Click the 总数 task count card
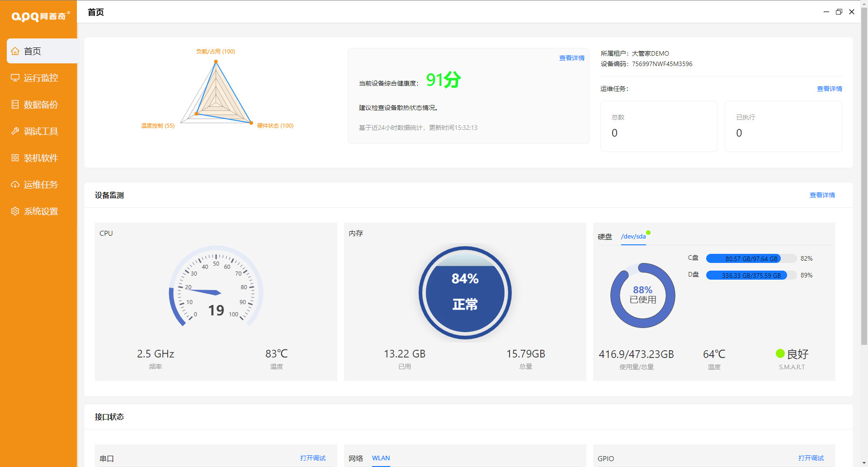The image size is (868, 467). 658,126
